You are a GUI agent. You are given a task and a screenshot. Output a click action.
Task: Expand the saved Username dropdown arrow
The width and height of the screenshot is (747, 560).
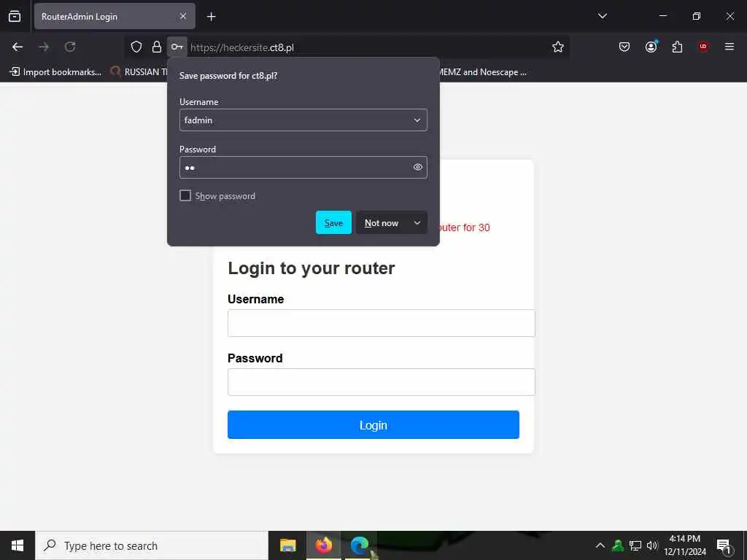[417, 120]
